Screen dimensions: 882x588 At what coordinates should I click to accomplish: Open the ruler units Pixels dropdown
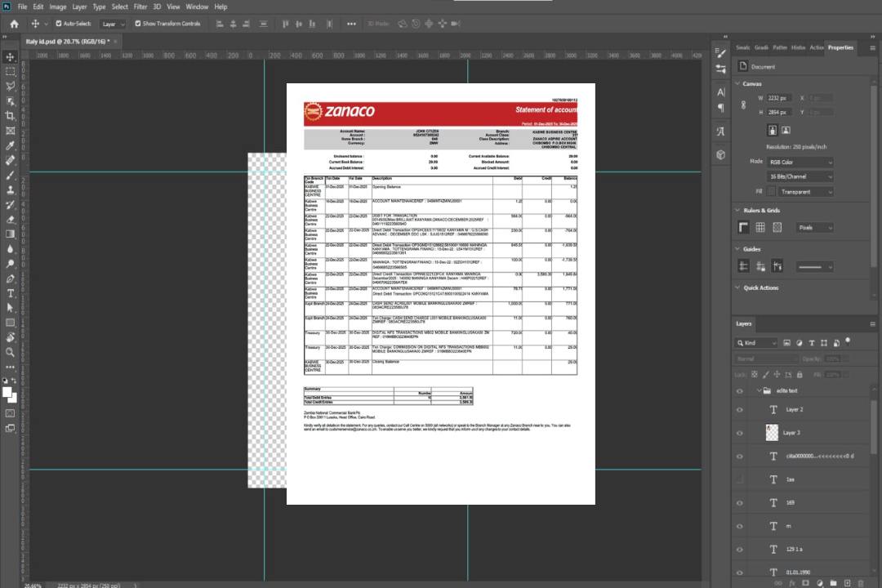pos(815,227)
